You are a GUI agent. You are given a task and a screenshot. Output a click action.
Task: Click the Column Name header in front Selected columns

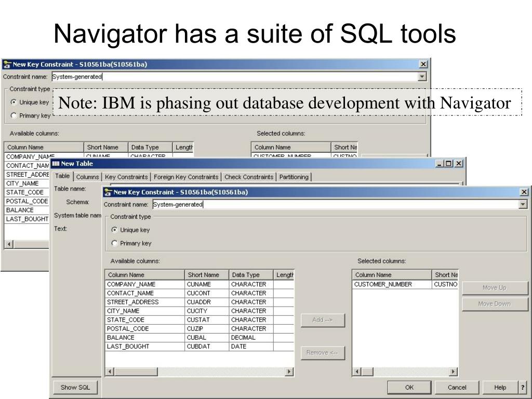pos(392,275)
